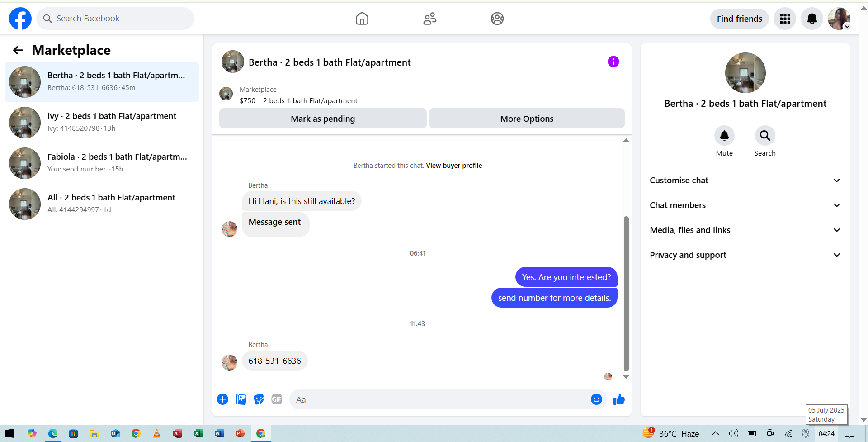The image size is (868, 442).
Task: Go to the Home feed icon
Action: coord(362,19)
